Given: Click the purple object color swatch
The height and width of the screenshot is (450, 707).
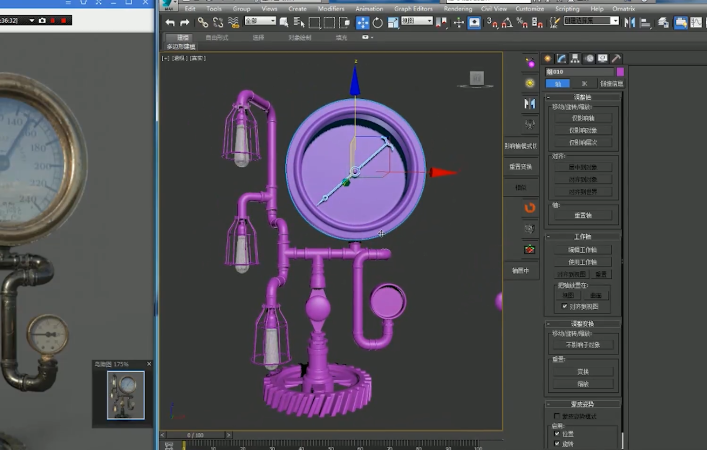Looking at the screenshot, I should coord(620,72).
